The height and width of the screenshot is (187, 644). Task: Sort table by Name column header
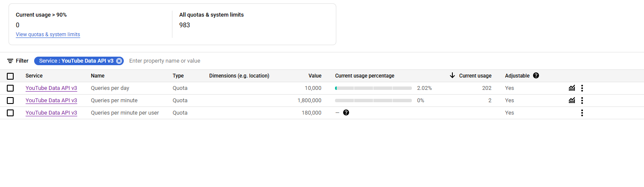click(98, 76)
